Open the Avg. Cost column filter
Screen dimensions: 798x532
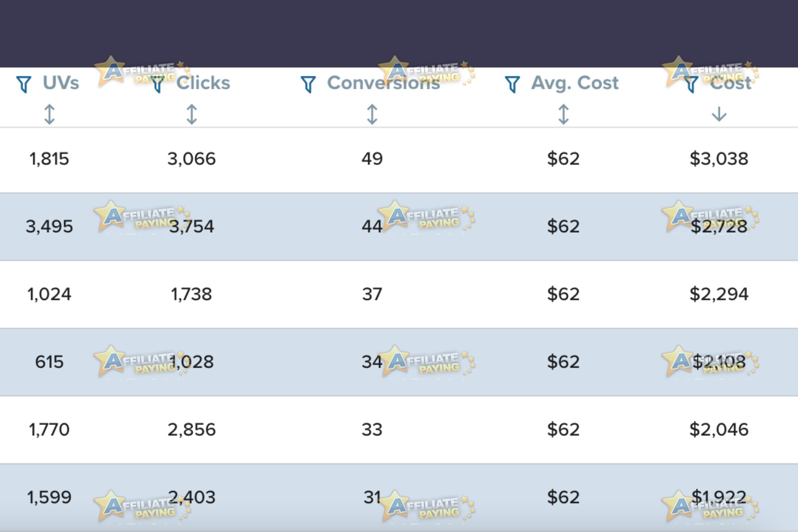click(x=512, y=84)
